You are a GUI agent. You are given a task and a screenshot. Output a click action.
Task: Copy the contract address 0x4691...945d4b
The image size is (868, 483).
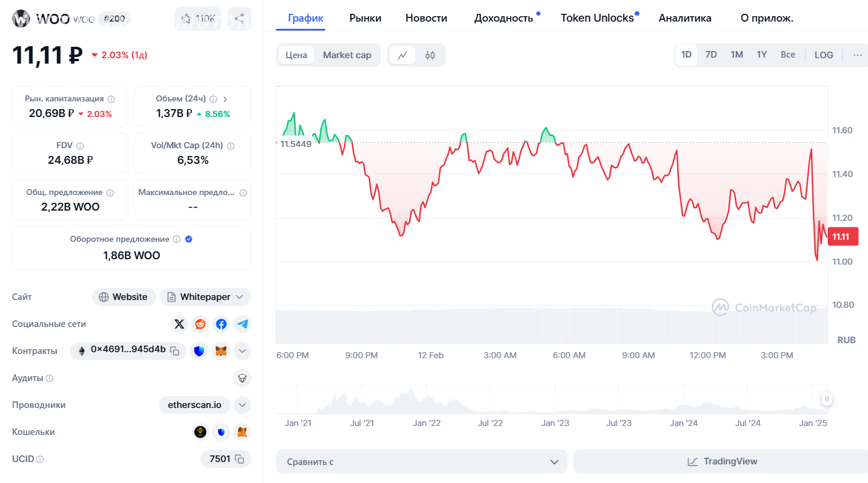coord(175,350)
